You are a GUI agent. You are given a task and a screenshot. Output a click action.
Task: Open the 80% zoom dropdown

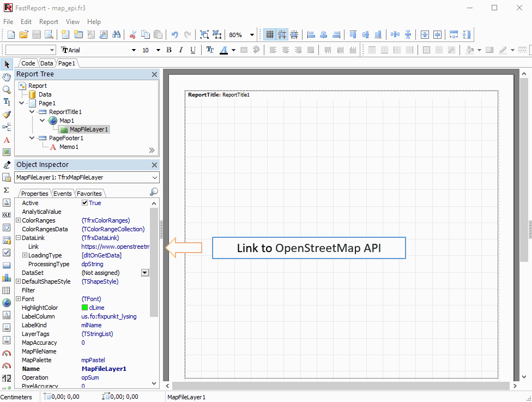click(251, 34)
